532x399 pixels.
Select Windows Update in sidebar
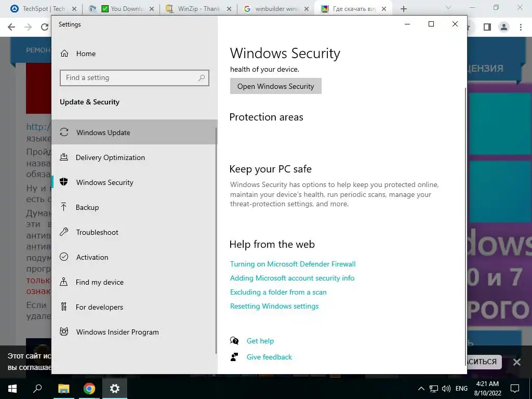pos(134,132)
